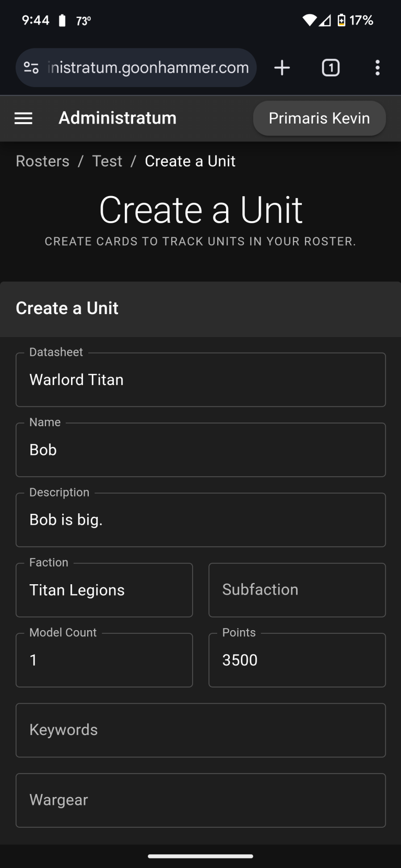Click the site permissions icon in the address bar
401x868 pixels.
[x=31, y=67]
